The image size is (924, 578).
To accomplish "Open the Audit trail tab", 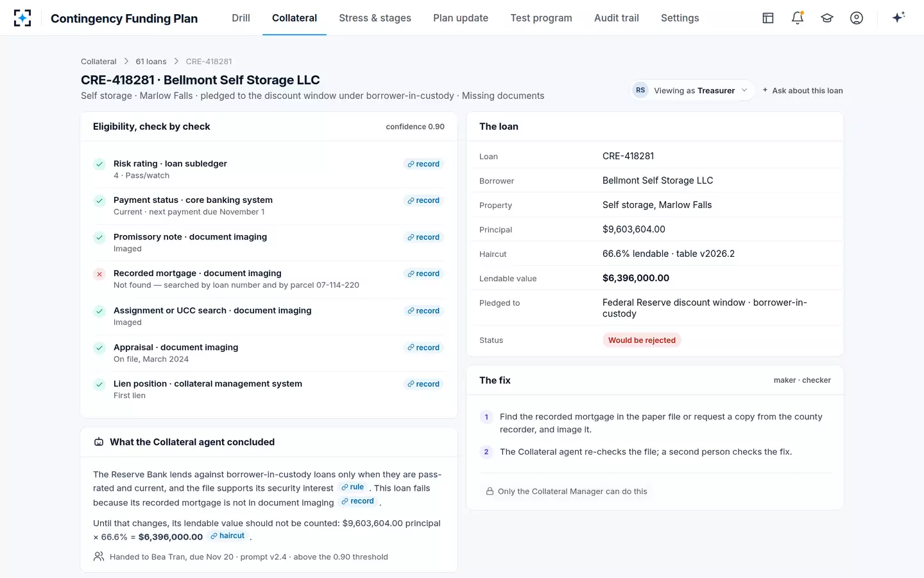I will 617,18.
